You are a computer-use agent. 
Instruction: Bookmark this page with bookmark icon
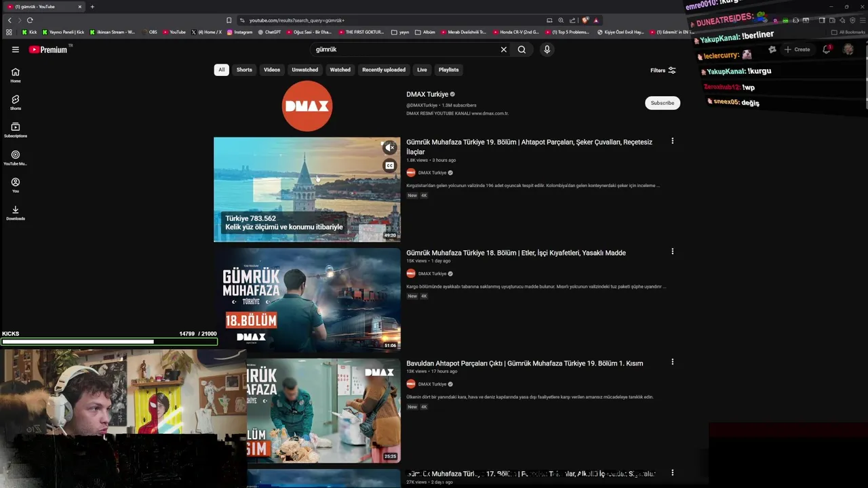pyautogui.click(x=229, y=20)
